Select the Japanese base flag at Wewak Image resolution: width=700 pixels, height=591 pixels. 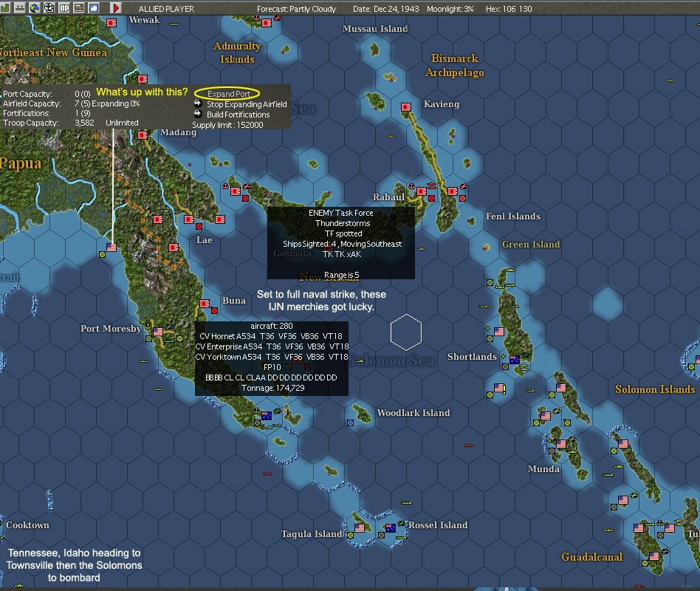pyautogui.click(x=111, y=23)
